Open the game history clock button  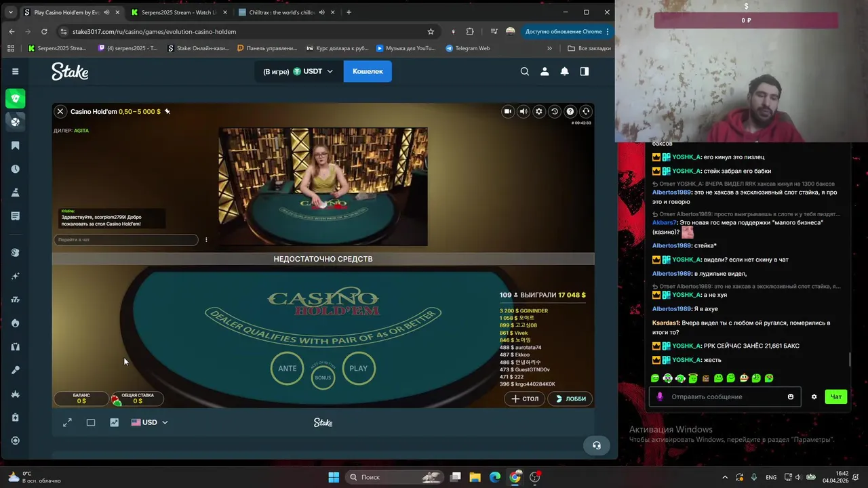pyautogui.click(x=555, y=111)
